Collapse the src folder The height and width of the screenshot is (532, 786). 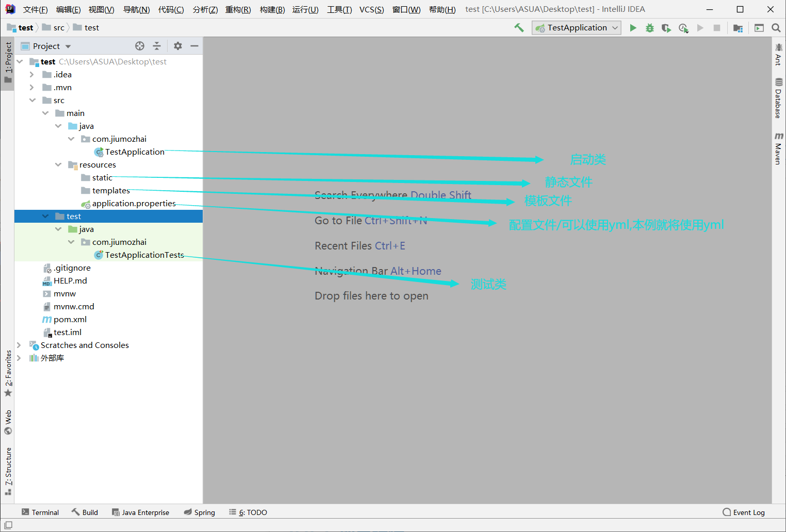(x=32, y=101)
